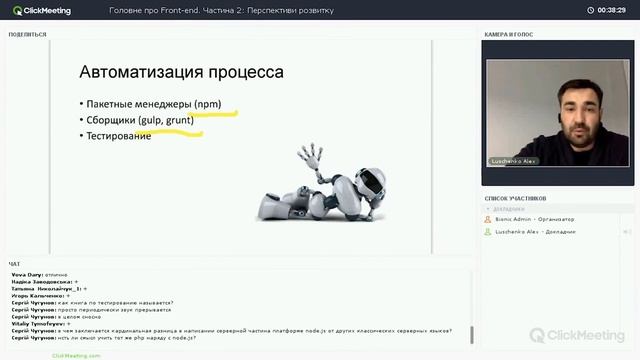Screen dimensions: 640x360
Task: Click the chat panel scrollbar thumb
Action: 472,335
